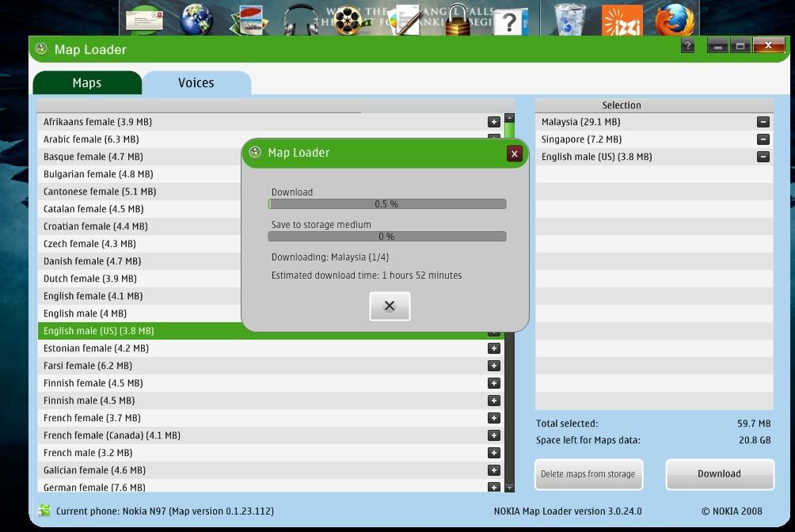Select German female (7.6 MB) voice row
The width and height of the screenshot is (795, 532).
tap(94, 487)
